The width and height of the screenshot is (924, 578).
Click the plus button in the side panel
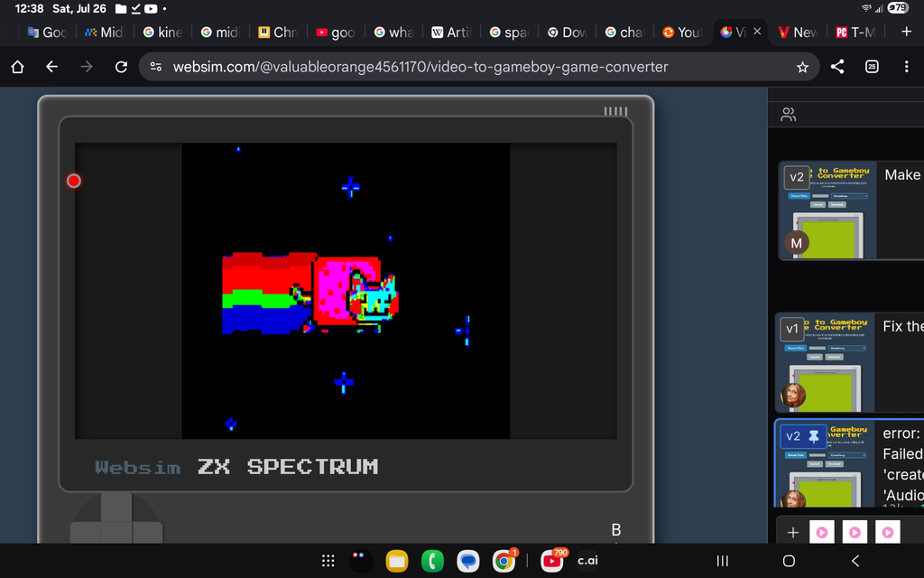[x=793, y=533]
